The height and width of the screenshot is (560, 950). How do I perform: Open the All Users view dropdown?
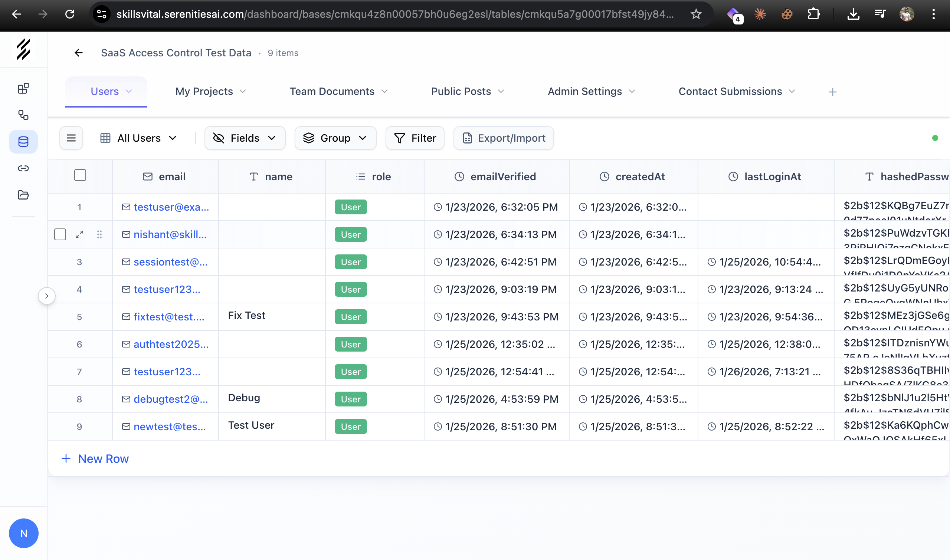(x=138, y=138)
